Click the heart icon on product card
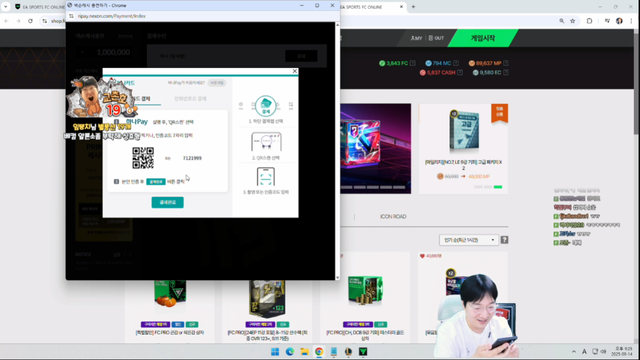 coord(422,256)
